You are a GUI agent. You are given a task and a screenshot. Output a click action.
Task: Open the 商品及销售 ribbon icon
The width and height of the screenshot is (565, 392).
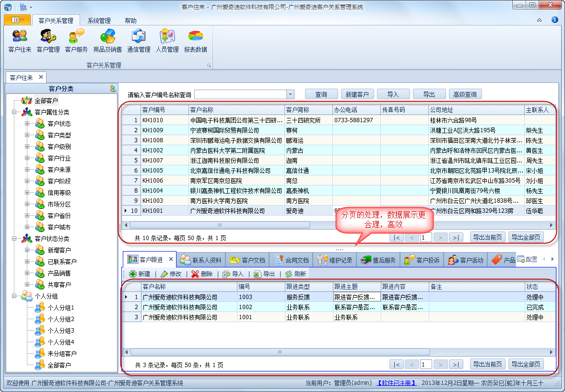tap(107, 41)
